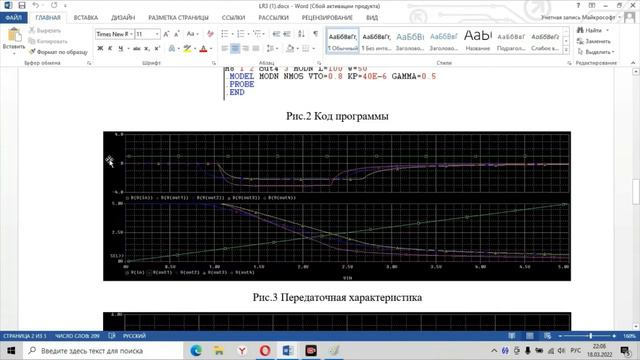Apply the Название style

(x=478, y=41)
